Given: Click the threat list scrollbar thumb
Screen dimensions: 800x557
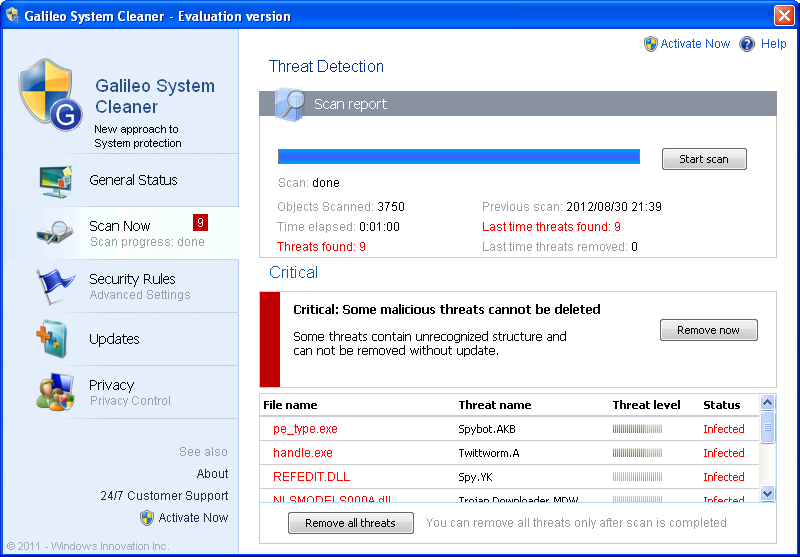Looking at the screenshot, I should coord(767,427).
